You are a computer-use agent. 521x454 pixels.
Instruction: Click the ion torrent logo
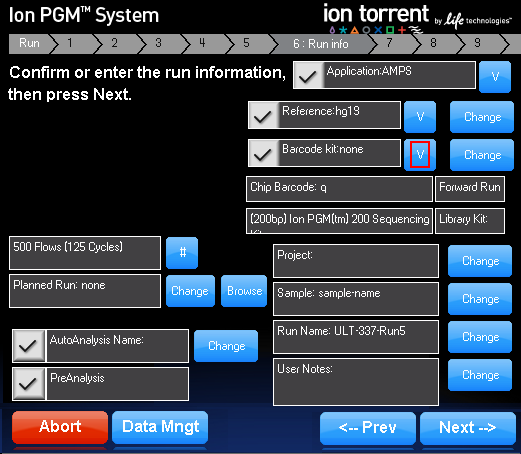[x=376, y=19]
